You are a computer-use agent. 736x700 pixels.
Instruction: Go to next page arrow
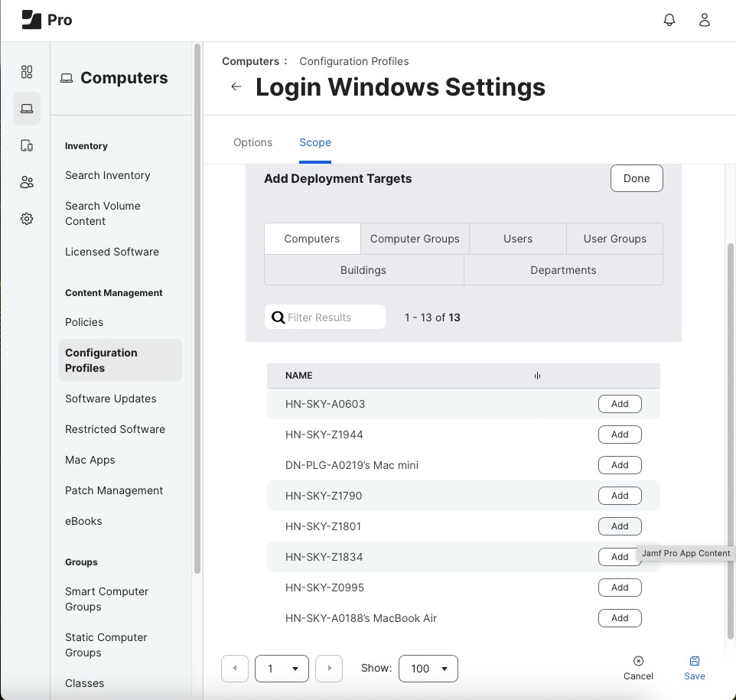pyautogui.click(x=329, y=669)
